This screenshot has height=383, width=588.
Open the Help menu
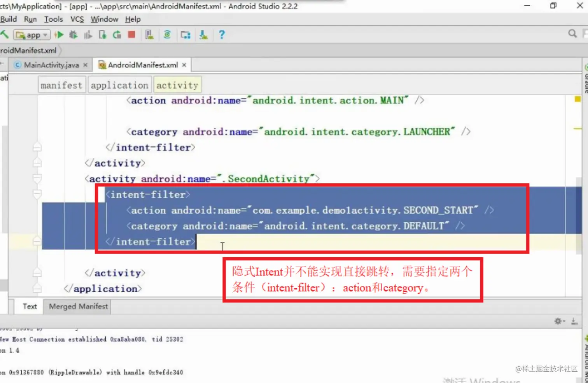[x=133, y=19]
